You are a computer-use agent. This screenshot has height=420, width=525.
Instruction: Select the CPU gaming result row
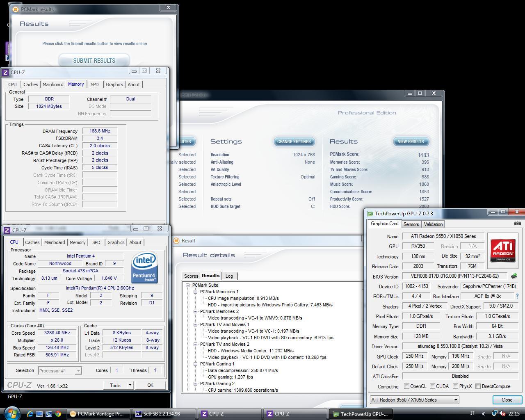pos(243,390)
